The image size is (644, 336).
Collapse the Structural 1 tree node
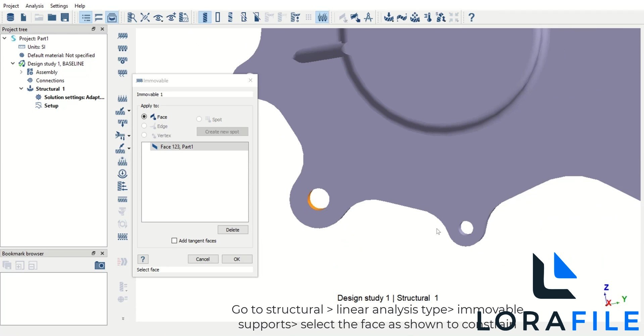tap(21, 89)
